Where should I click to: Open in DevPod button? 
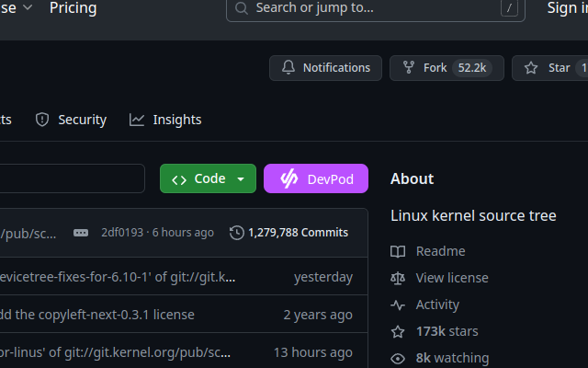click(x=315, y=178)
